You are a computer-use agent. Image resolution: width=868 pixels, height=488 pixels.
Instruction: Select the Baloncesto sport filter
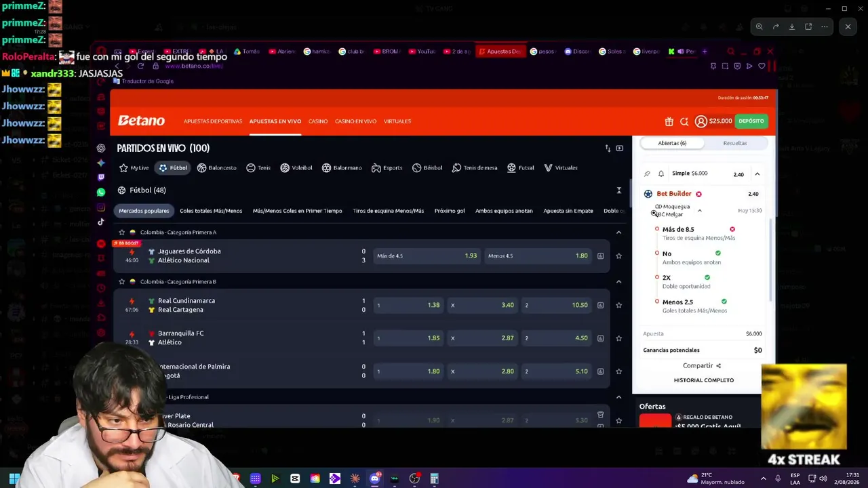[217, 168]
